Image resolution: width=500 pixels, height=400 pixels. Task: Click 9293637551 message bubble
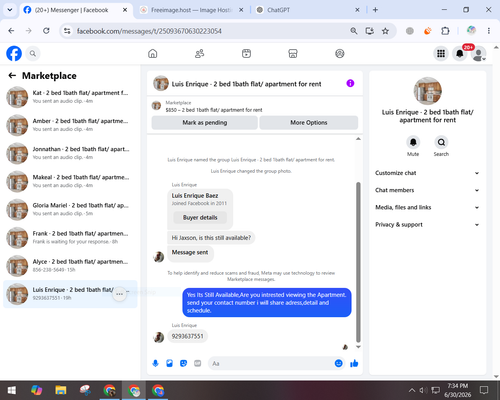(x=187, y=336)
